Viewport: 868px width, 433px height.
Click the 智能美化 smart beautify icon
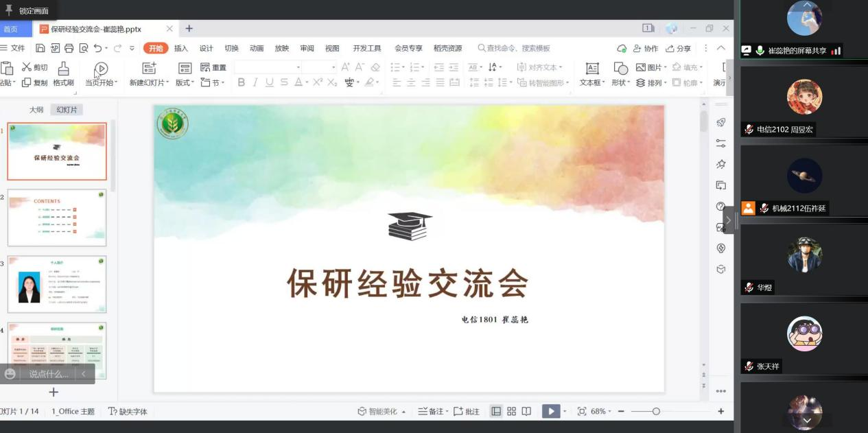(x=362, y=411)
